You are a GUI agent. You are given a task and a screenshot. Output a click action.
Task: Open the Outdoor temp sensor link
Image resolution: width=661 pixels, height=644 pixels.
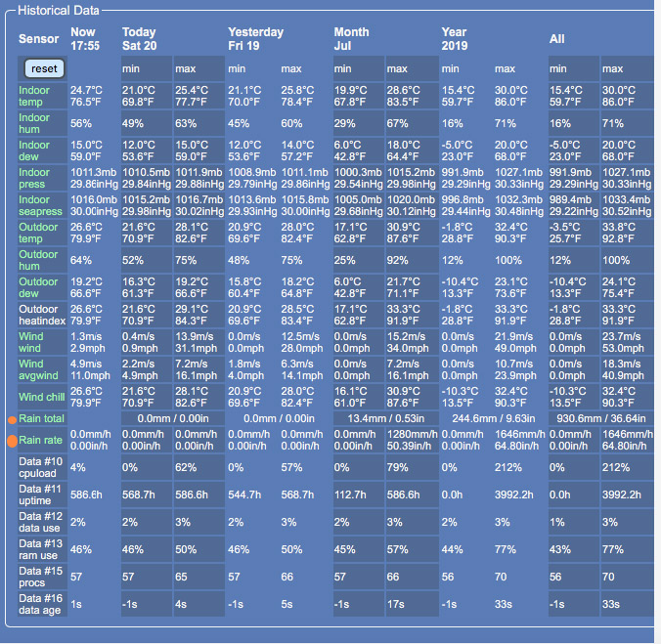pyautogui.click(x=39, y=233)
